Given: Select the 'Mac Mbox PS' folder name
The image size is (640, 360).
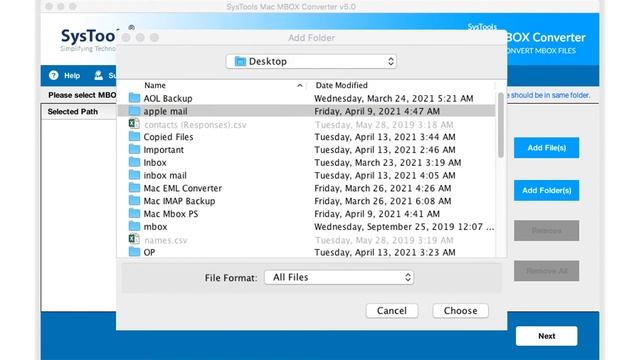Looking at the screenshot, I should (x=171, y=214).
